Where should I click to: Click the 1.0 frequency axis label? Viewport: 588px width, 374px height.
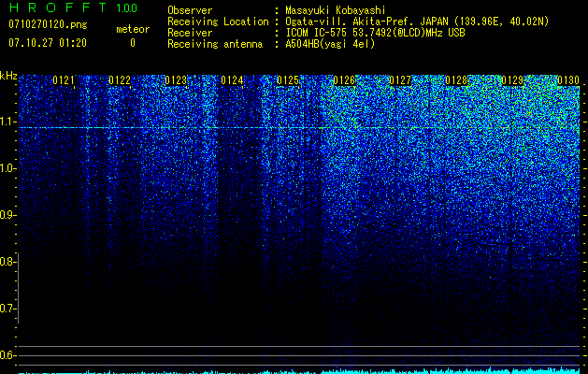pyautogui.click(x=7, y=168)
